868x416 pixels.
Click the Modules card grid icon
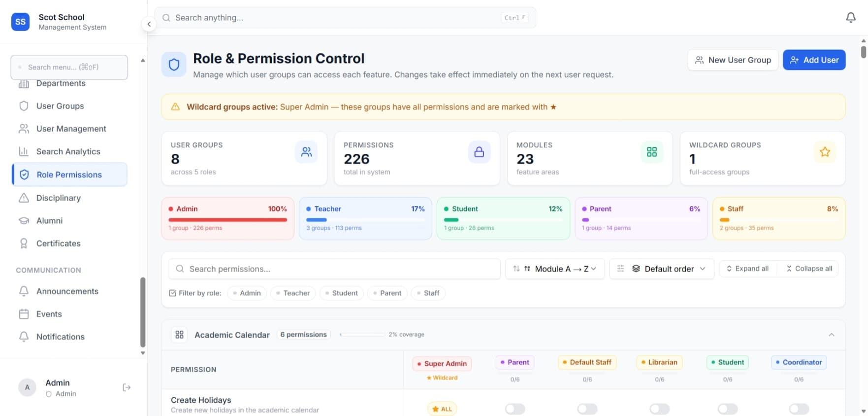[x=652, y=152]
